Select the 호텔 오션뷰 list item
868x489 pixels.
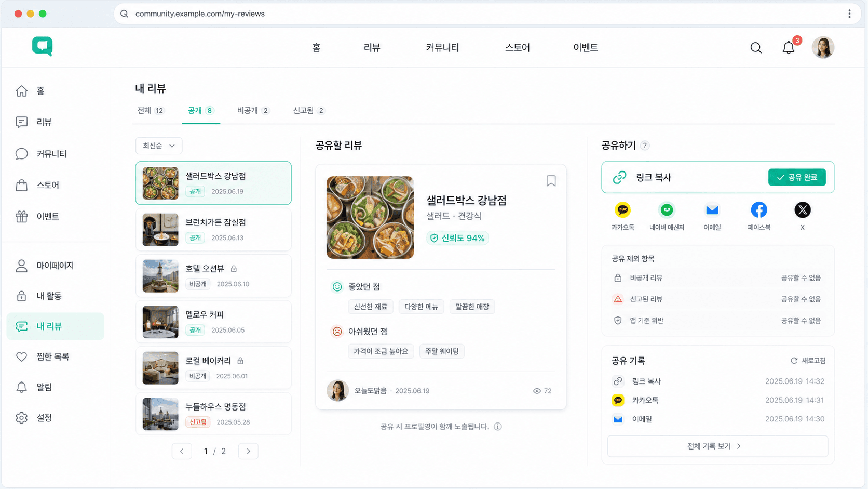[x=213, y=276]
